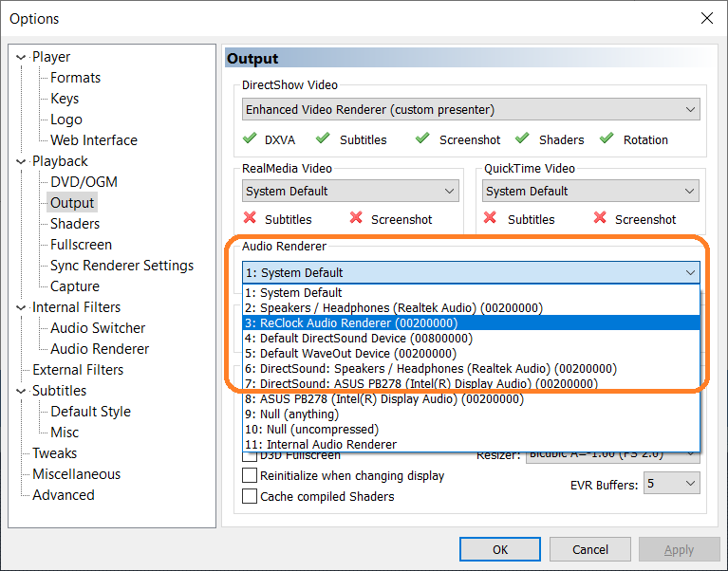Viewport: 728px width, 571px height.
Task: Close the Options dialog window
Action: coord(706,18)
